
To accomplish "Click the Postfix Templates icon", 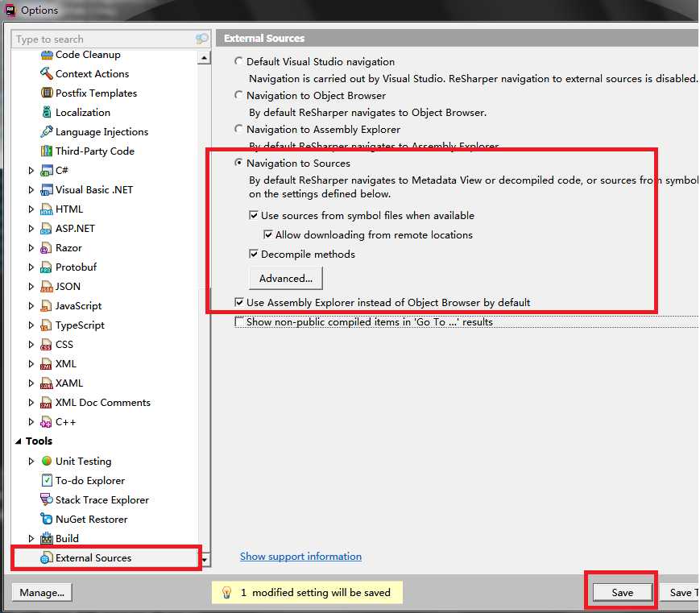I will click(47, 93).
